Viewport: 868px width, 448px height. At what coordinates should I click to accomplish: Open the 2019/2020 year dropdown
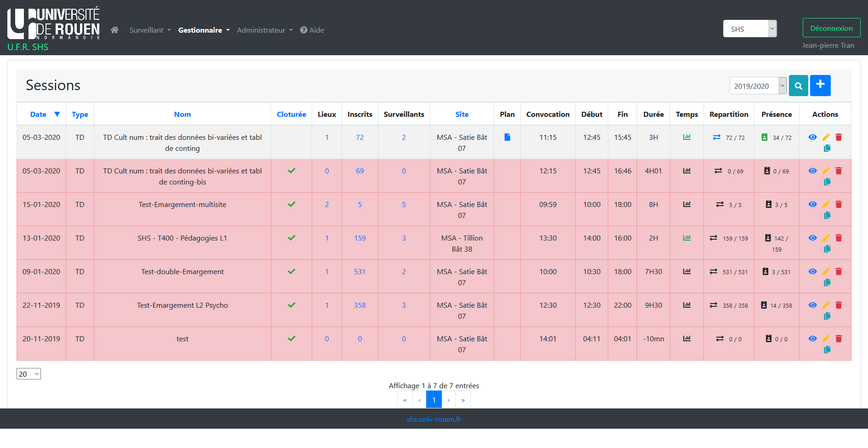click(x=758, y=86)
